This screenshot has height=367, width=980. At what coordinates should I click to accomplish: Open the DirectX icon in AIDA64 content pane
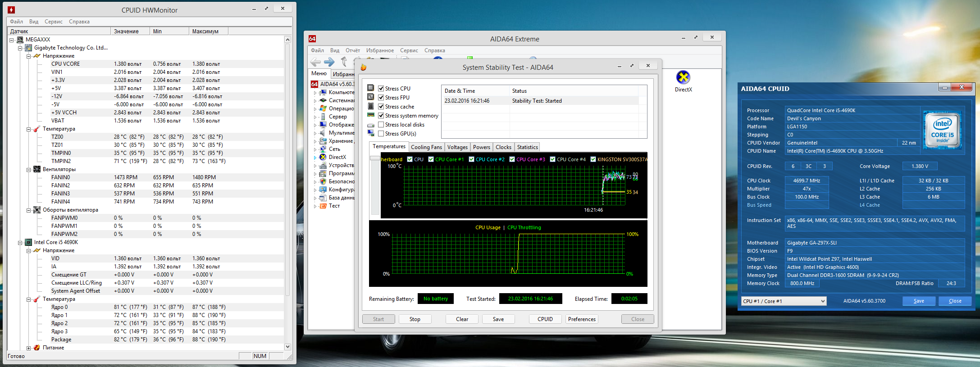pyautogui.click(x=683, y=77)
